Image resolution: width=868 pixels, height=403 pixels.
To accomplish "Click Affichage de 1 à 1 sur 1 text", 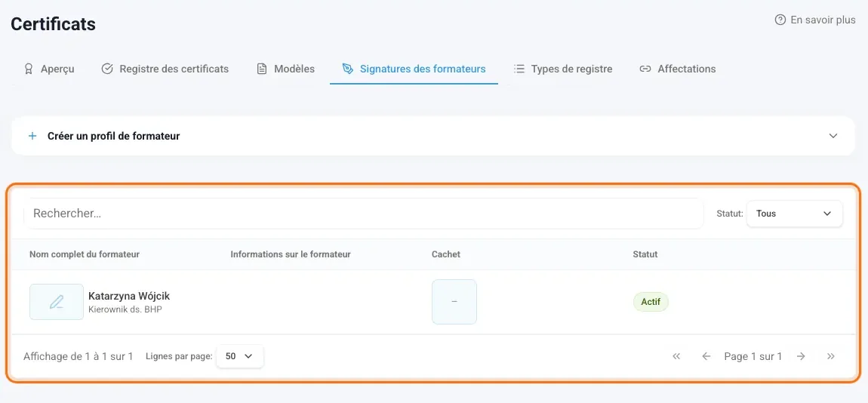I will point(78,356).
